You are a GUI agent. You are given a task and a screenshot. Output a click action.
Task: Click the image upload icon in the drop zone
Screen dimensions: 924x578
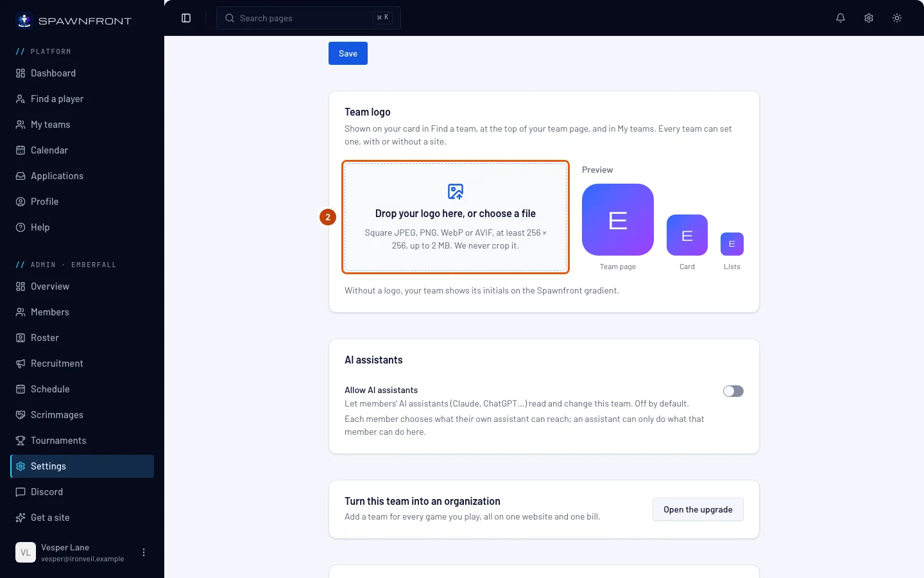pyautogui.click(x=456, y=191)
